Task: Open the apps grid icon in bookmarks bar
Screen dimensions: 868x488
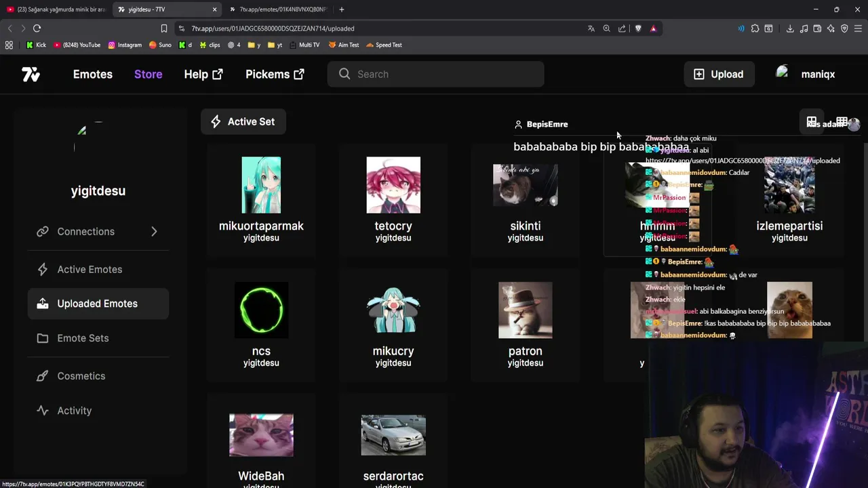Action: point(9,45)
